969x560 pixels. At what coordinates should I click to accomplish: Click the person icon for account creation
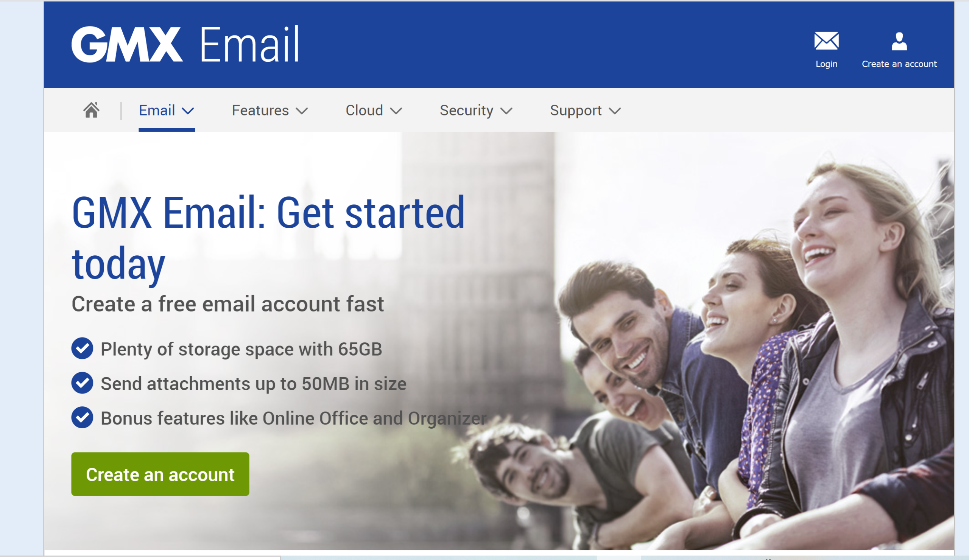coord(899,42)
